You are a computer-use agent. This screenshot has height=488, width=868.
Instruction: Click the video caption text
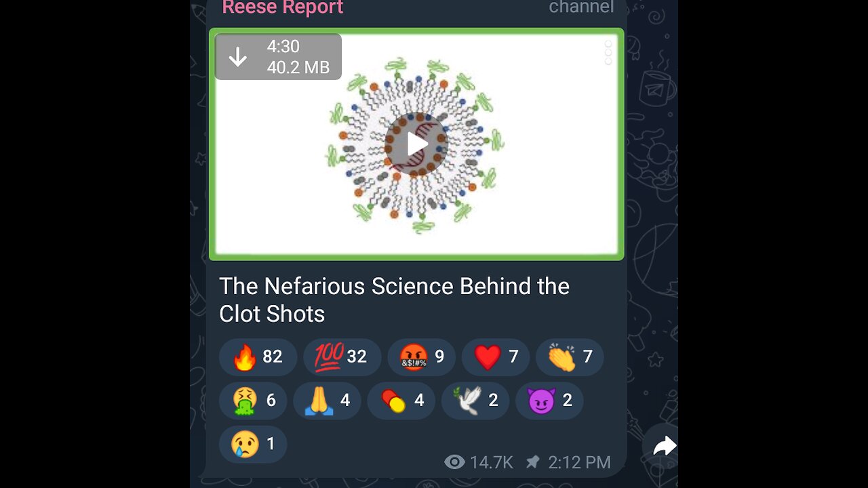394,300
